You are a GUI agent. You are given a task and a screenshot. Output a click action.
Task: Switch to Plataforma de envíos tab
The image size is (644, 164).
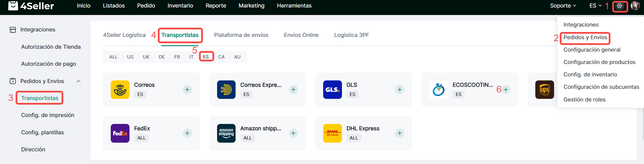pos(241,35)
